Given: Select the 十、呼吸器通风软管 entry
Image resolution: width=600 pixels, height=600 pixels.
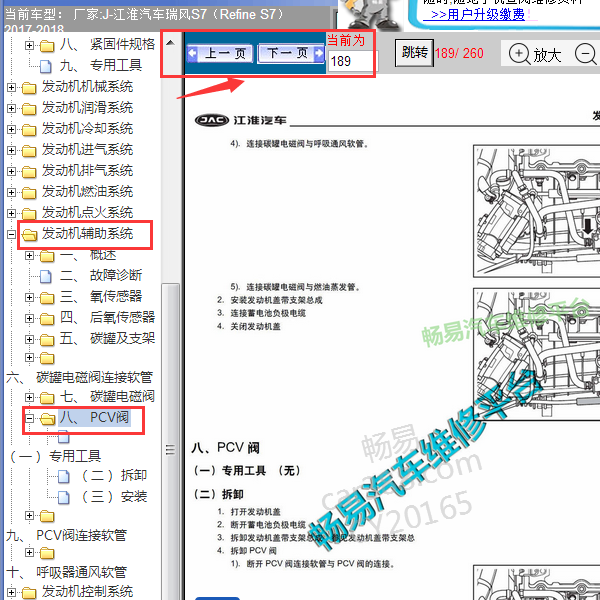Looking at the screenshot, I should click(x=66, y=572).
